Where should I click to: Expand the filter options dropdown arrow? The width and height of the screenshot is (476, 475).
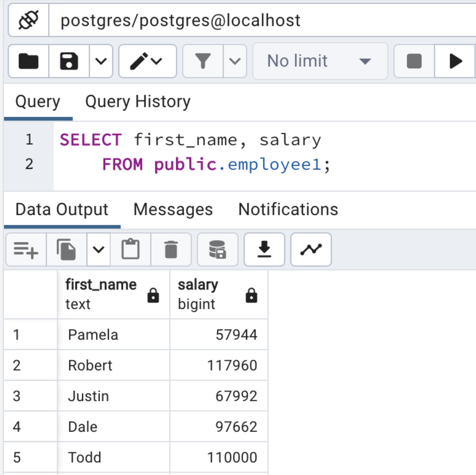pyautogui.click(x=235, y=61)
